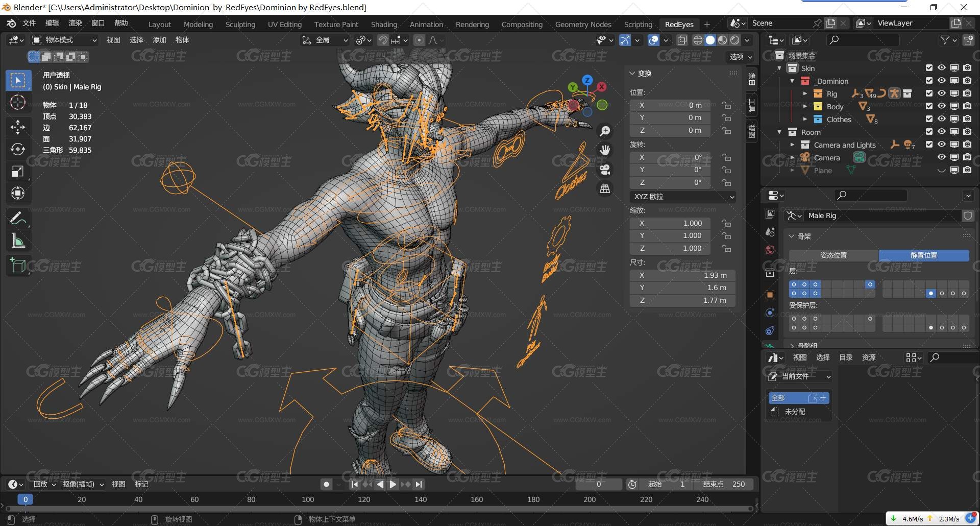Uncheck the Room collection checkbox
This screenshot has width=980, height=526.
(x=929, y=132)
